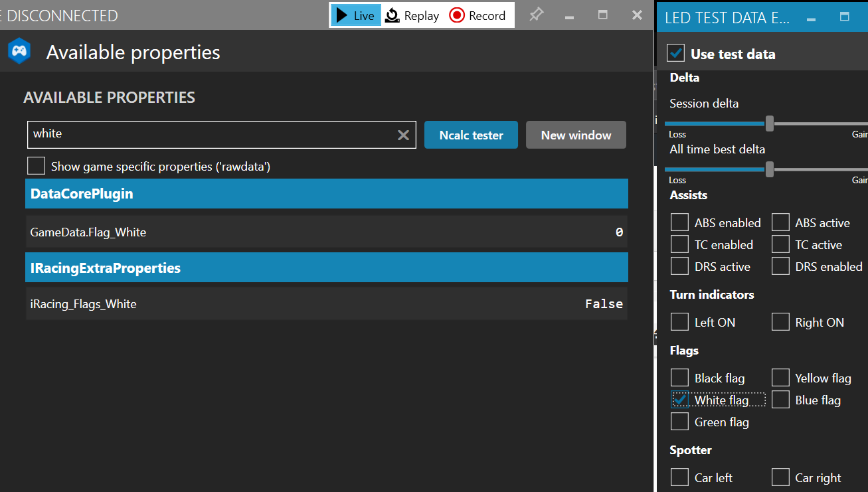
Task: Open the Ncalc tester
Action: 471,135
